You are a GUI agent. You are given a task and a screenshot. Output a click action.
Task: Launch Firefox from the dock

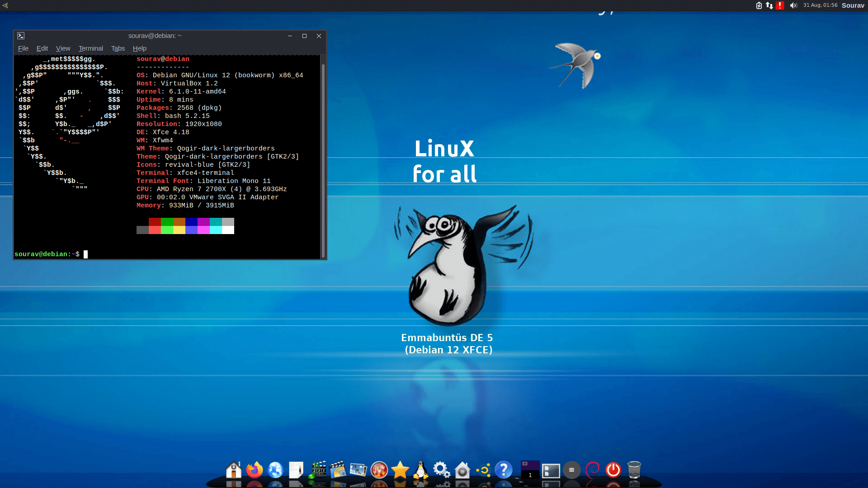[x=255, y=470]
